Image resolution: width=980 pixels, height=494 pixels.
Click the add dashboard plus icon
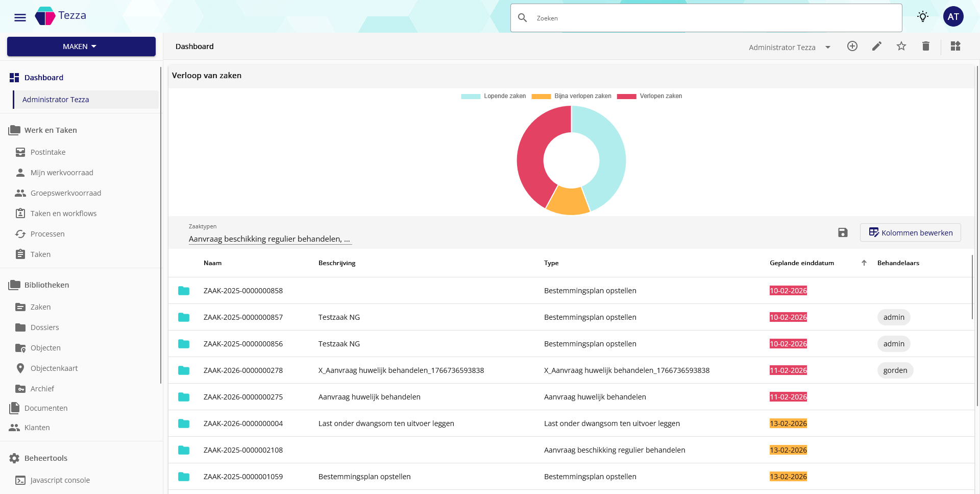[x=852, y=46]
